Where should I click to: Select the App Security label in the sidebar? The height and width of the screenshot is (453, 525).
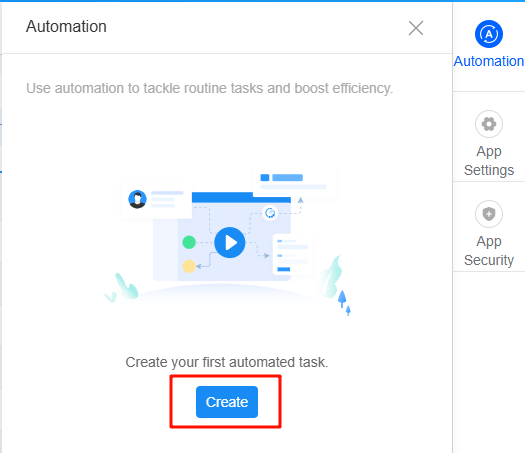(x=489, y=250)
